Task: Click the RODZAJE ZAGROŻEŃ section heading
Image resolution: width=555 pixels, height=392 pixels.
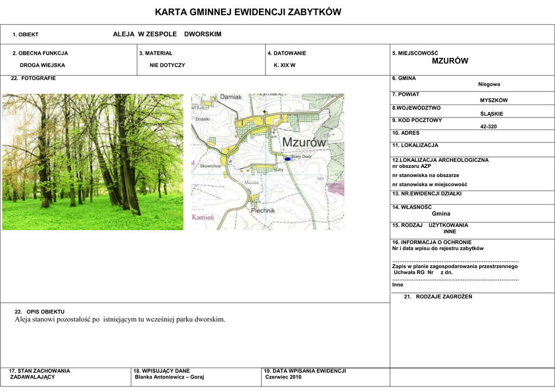Action: pyautogui.click(x=438, y=297)
